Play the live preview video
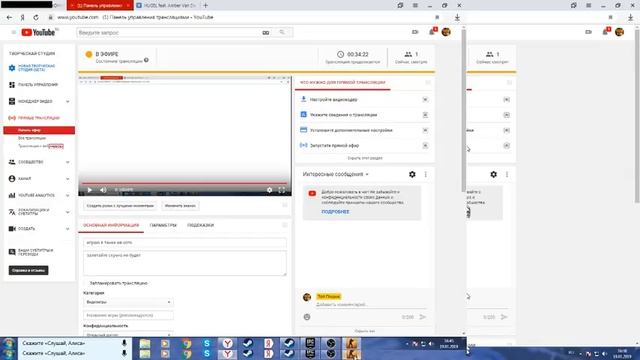Image resolution: width=640 pixels, height=360 pixels. (90, 190)
